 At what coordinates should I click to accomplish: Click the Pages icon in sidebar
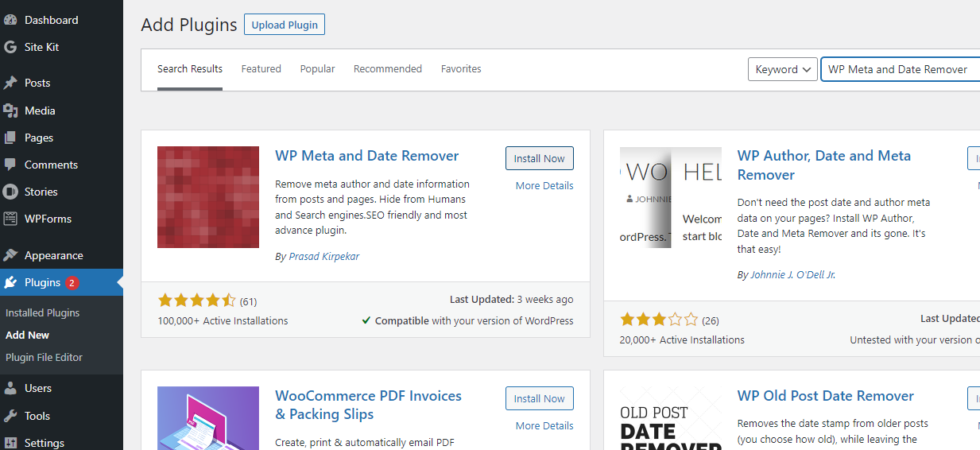[x=10, y=138]
